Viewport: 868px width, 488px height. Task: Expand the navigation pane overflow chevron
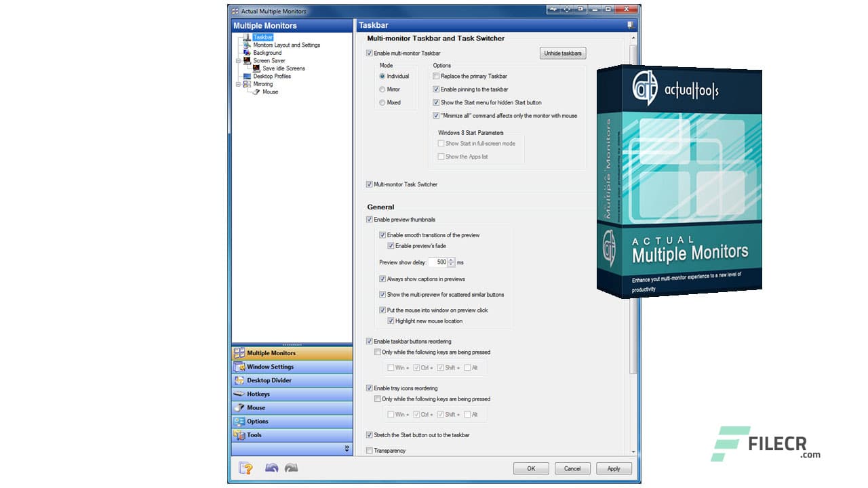click(347, 449)
